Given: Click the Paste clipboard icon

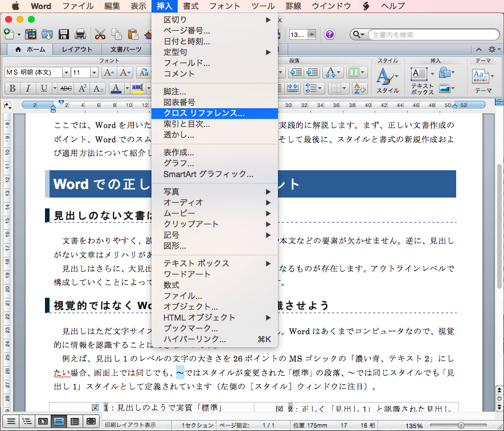Looking at the screenshot, I should (133, 34).
